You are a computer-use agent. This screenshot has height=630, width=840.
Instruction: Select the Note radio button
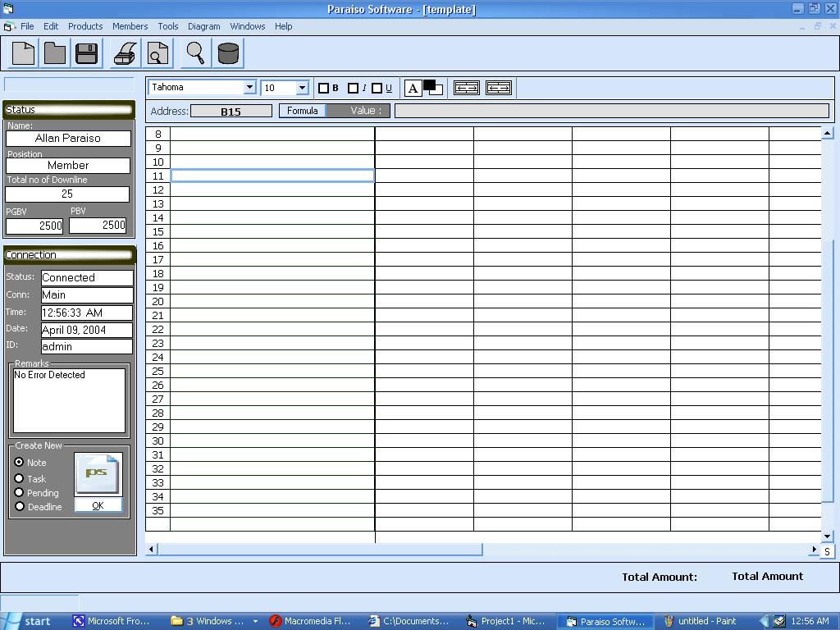tap(20, 462)
